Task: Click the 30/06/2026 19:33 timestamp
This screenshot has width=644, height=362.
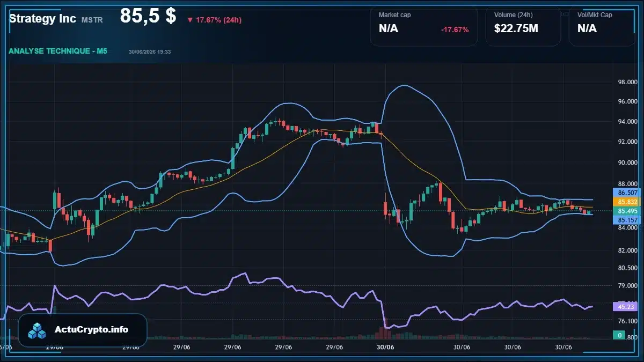Action: (150, 52)
